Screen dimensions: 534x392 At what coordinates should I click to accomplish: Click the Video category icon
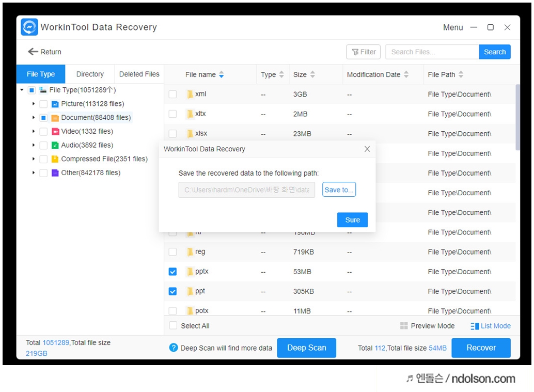click(x=55, y=132)
